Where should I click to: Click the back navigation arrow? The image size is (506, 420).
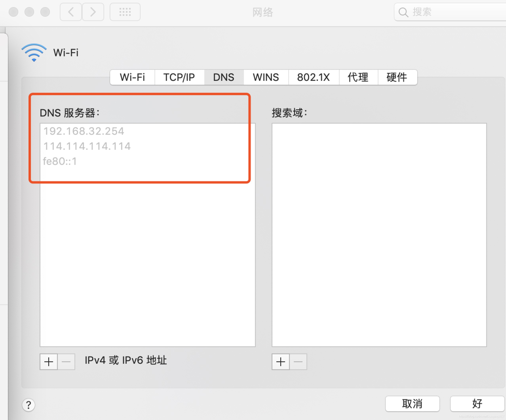click(71, 12)
